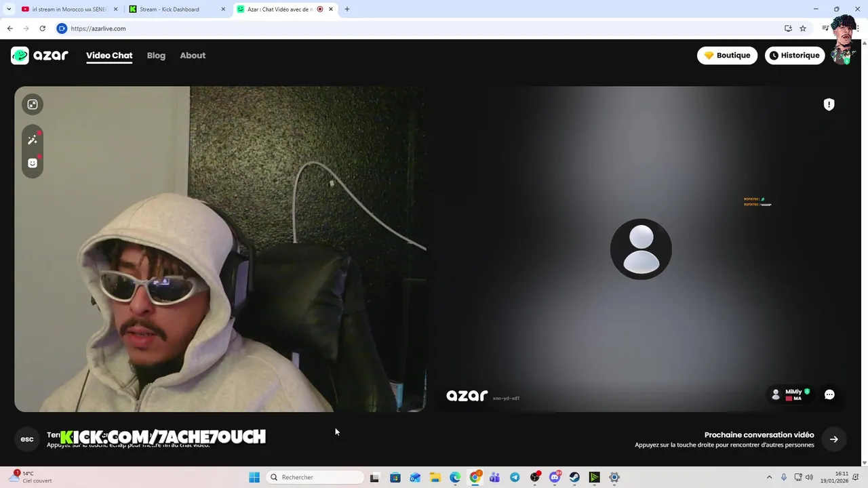Image resolution: width=868 pixels, height=488 pixels.
Task: Click the Rechercher taskbar search box
Action: [316, 477]
